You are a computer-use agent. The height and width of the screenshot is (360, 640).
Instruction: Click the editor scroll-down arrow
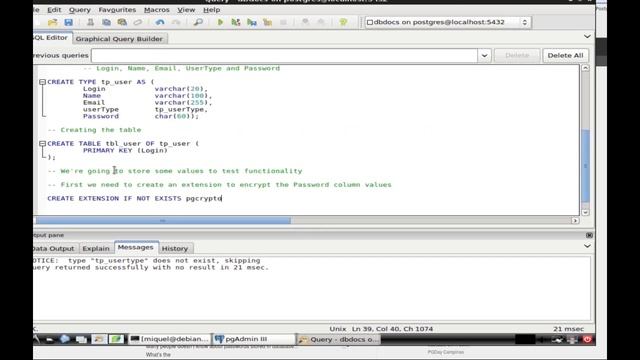[x=585, y=212]
